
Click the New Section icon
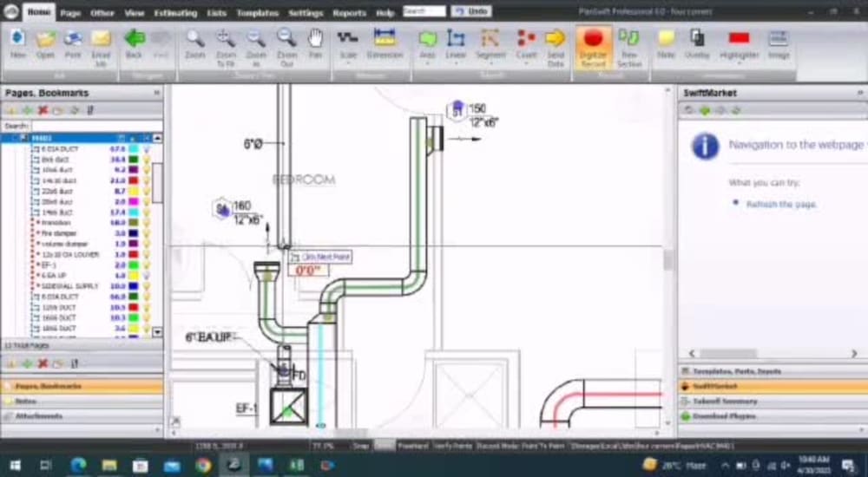coord(628,39)
